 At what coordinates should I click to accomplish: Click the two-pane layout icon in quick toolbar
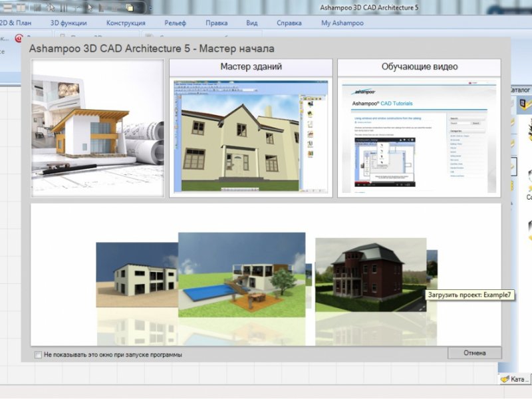(21, 7)
